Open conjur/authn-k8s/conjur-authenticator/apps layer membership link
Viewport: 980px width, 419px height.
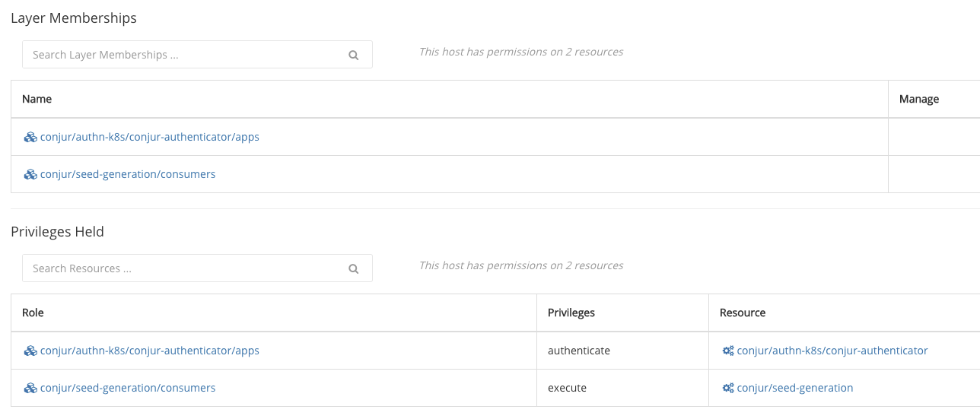click(x=150, y=137)
